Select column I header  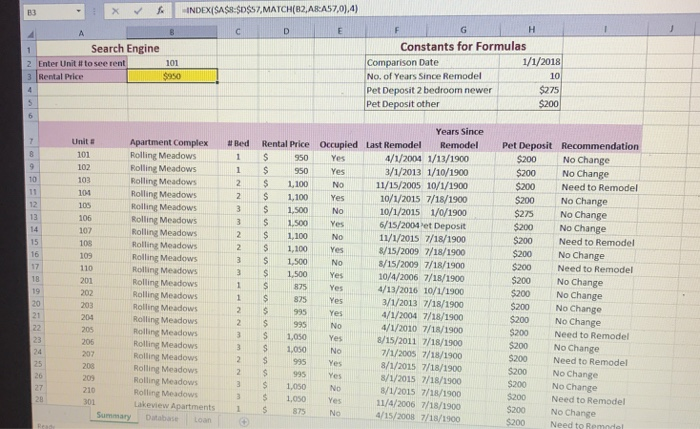click(x=605, y=29)
